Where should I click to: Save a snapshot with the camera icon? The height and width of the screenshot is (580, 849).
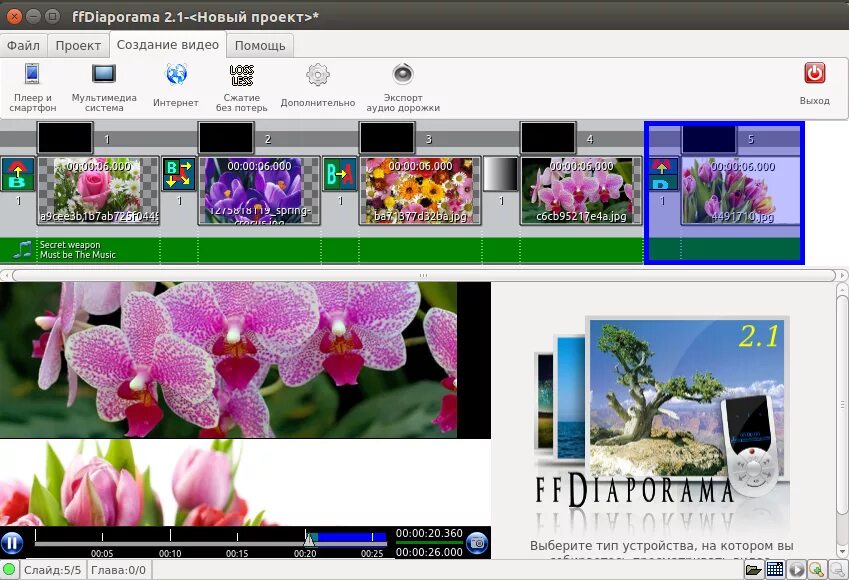pyautogui.click(x=477, y=542)
